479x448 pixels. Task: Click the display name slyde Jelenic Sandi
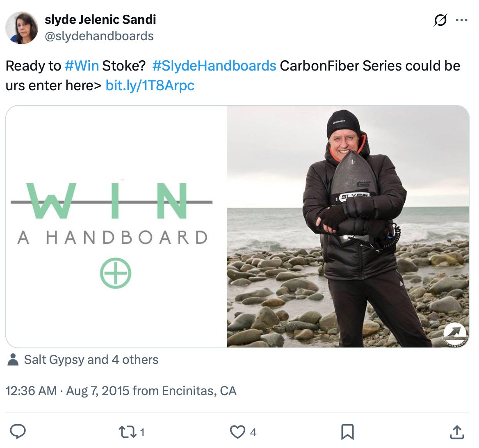(100, 19)
